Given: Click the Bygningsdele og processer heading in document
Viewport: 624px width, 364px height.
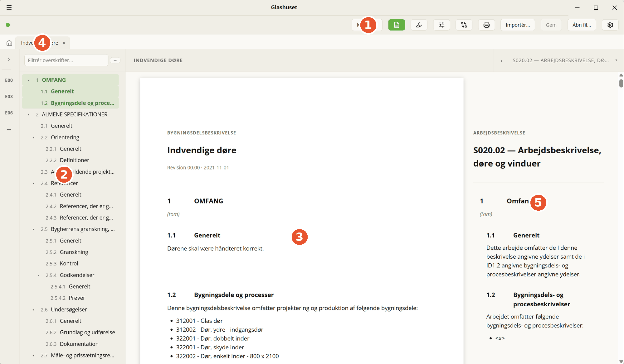Looking at the screenshot, I should [234, 295].
